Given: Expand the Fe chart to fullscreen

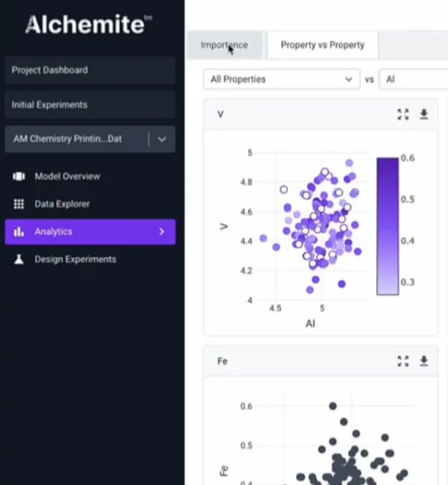Looking at the screenshot, I should click(403, 361).
